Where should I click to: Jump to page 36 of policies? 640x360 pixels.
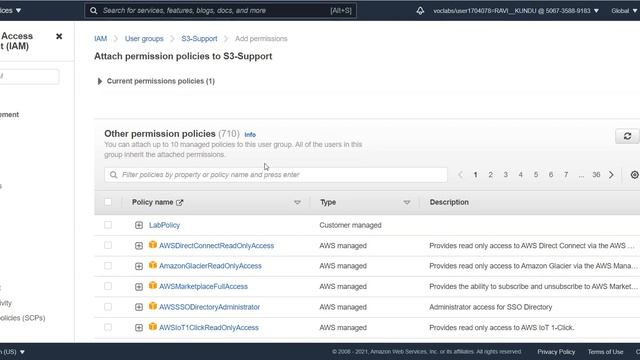596,175
